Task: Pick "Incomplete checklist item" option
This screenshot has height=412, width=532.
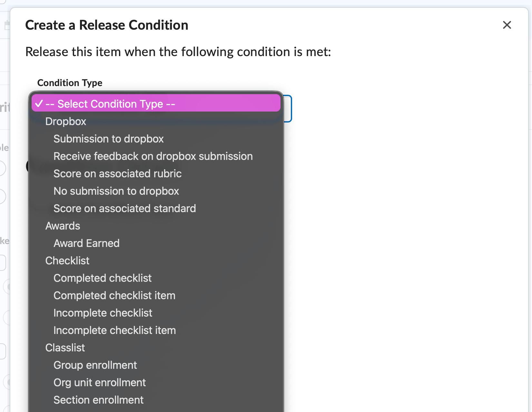Action: click(114, 330)
